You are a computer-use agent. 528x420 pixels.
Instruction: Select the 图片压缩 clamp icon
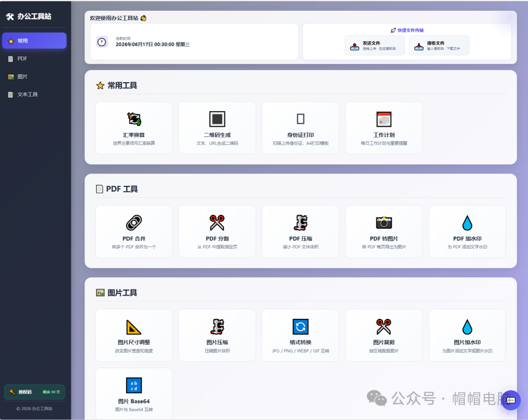click(x=217, y=327)
